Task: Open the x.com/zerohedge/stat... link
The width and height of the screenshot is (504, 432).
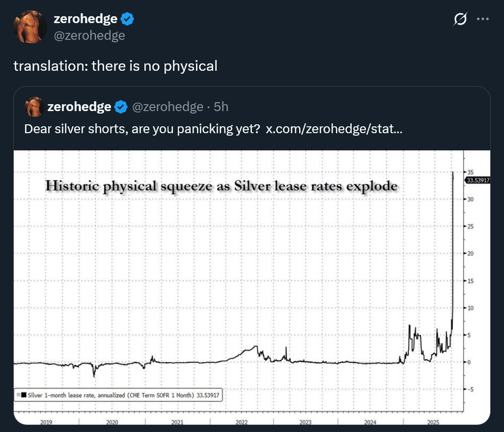Action: tap(334, 129)
